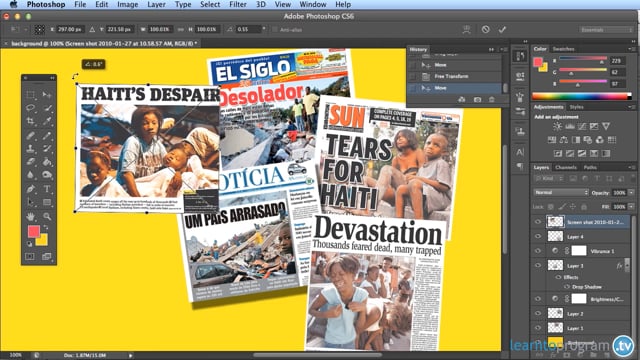640x360 pixels.
Task: Add a Levels adjustment
Action: (570, 127)
